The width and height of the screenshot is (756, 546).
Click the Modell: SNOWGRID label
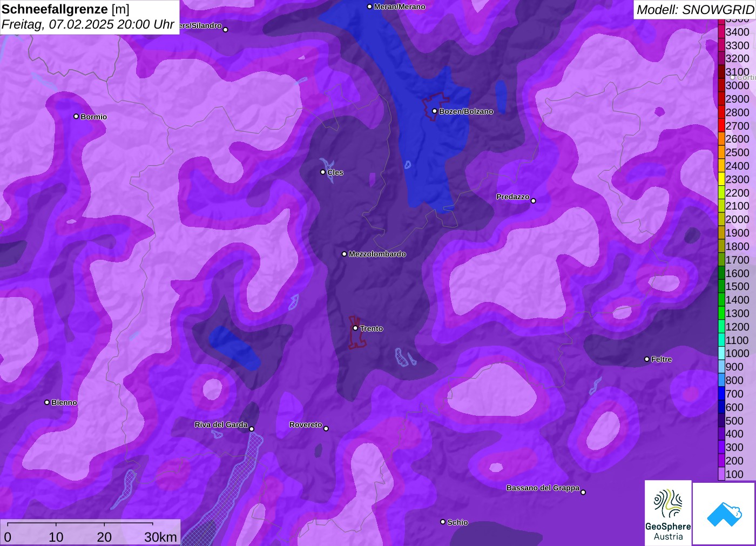pyautogui.click(x=695, y=10)
